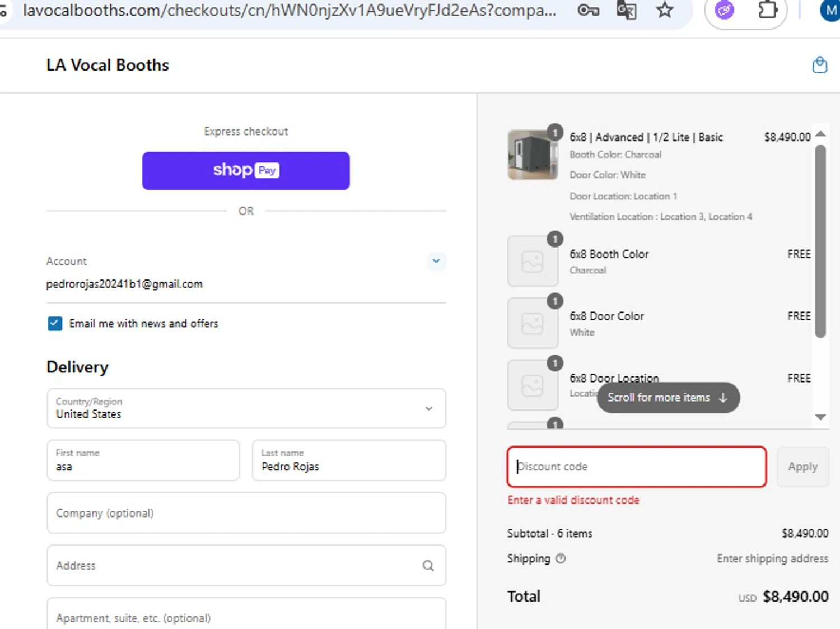The height and width of the screenshot is (629, 840).
Task: Pay with the Shop Pay button
Action: point(246,171)
